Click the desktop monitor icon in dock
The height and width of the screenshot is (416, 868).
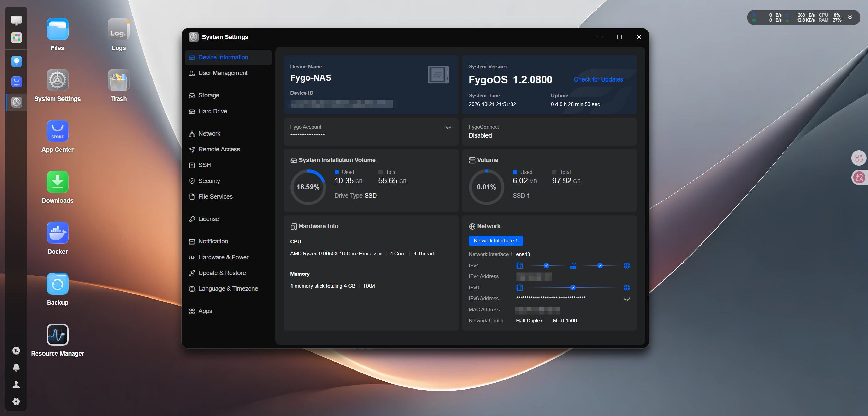tap(16, 21)
